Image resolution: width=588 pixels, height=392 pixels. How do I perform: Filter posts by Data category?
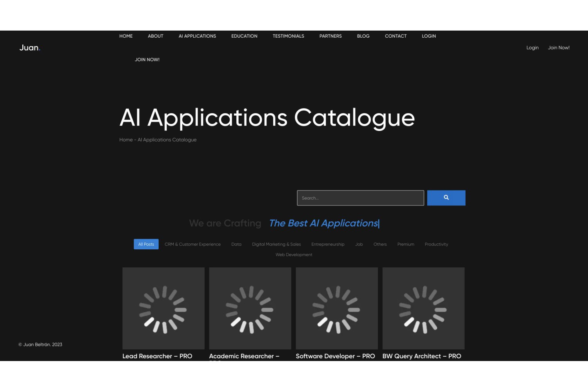236,244
